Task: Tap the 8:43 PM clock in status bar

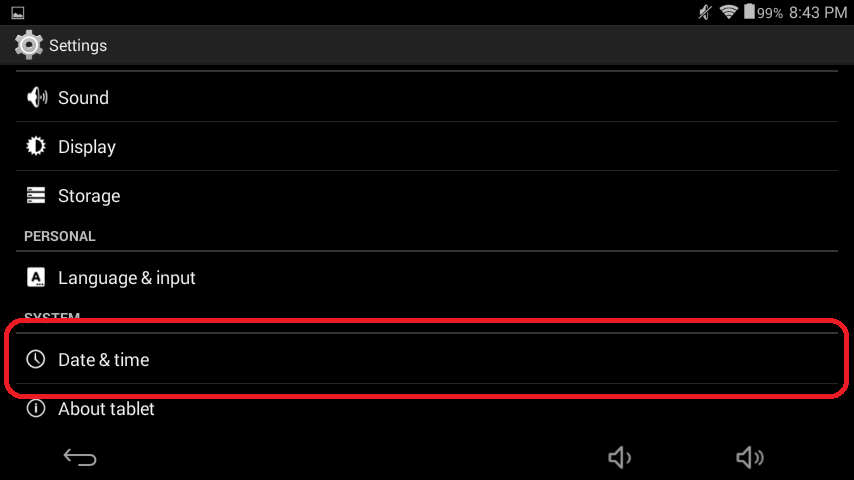Action: (x=818, y=13)
